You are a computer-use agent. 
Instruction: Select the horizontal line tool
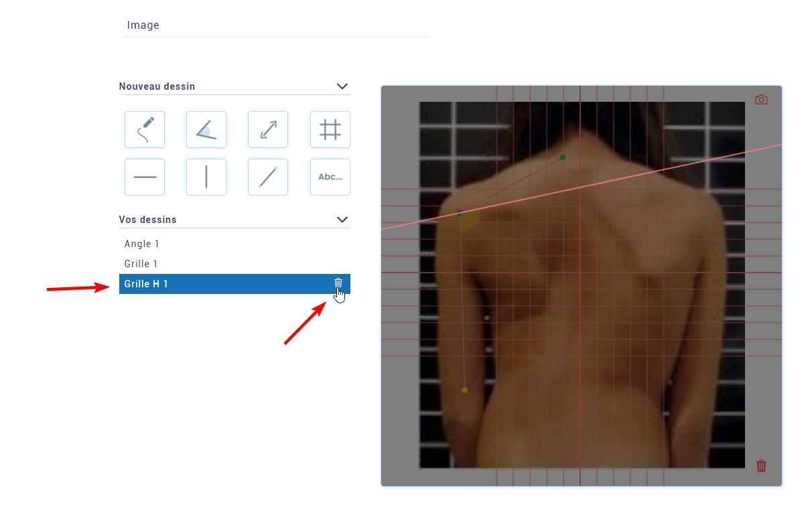coord(145,177)
